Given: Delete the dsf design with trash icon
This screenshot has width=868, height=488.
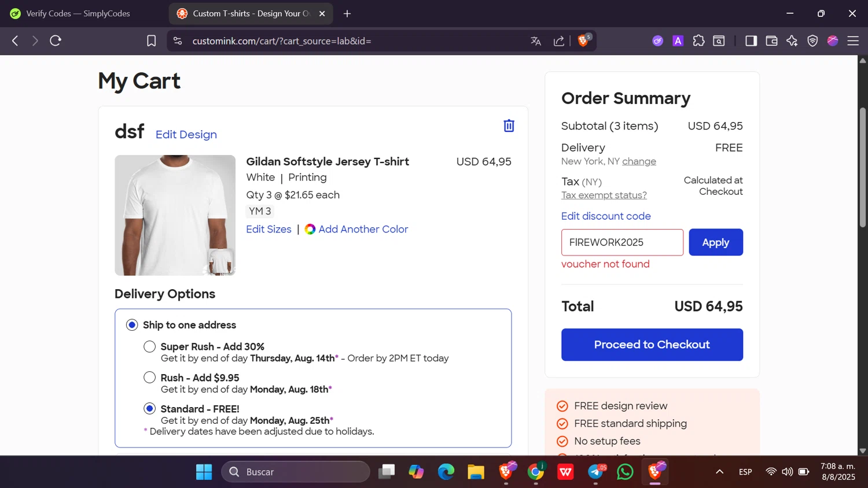Looking at the screenshot, I should point(509,125).
